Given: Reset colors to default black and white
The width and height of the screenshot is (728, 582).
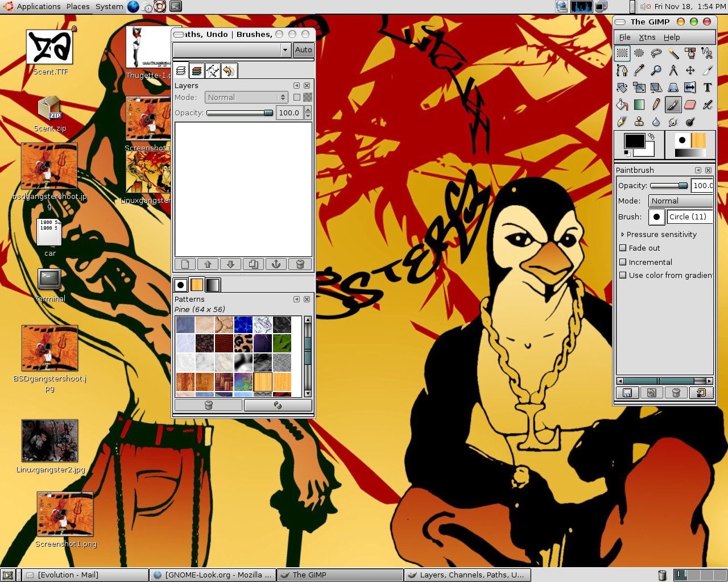Looking at the screenshot, I should 627,153.
